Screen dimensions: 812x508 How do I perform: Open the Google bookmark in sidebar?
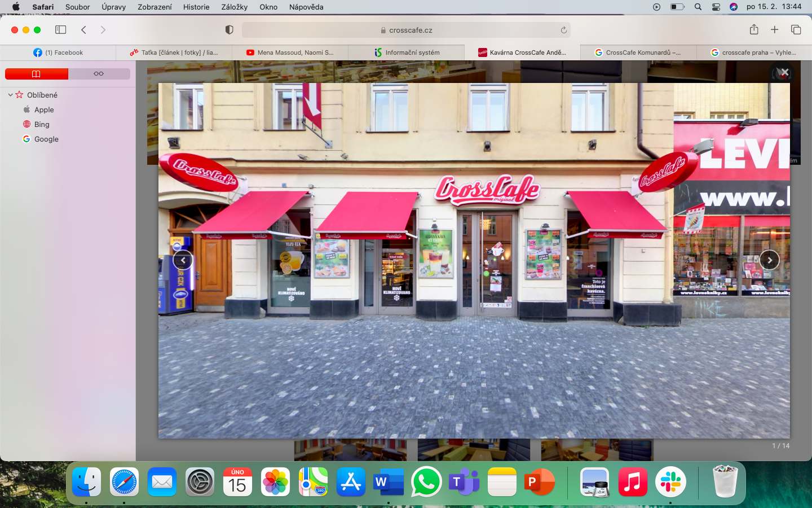pos(46,139)
